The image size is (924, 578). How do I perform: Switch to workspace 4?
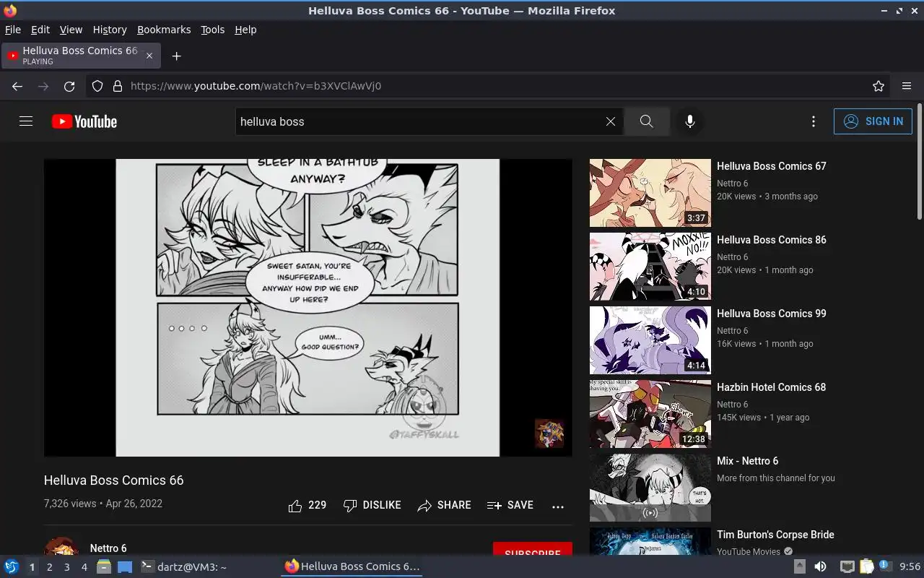(84, 567)
